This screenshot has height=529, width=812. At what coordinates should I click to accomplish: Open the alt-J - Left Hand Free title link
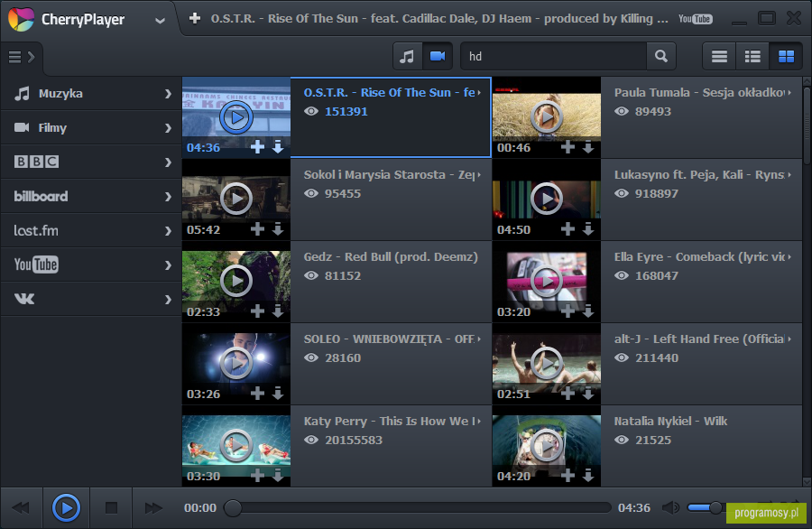point(699,339)
